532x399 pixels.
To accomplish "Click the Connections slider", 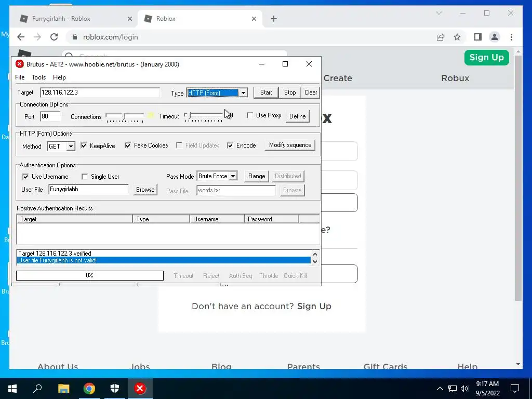I will coord(125,117).
